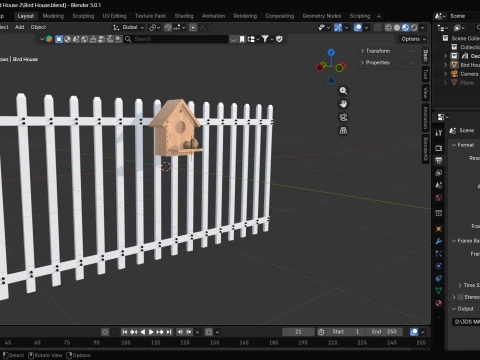Toggle proportional editing button
Image resolution: width=480 pixels, height=360 pixels.
click(x=193, y=28)
